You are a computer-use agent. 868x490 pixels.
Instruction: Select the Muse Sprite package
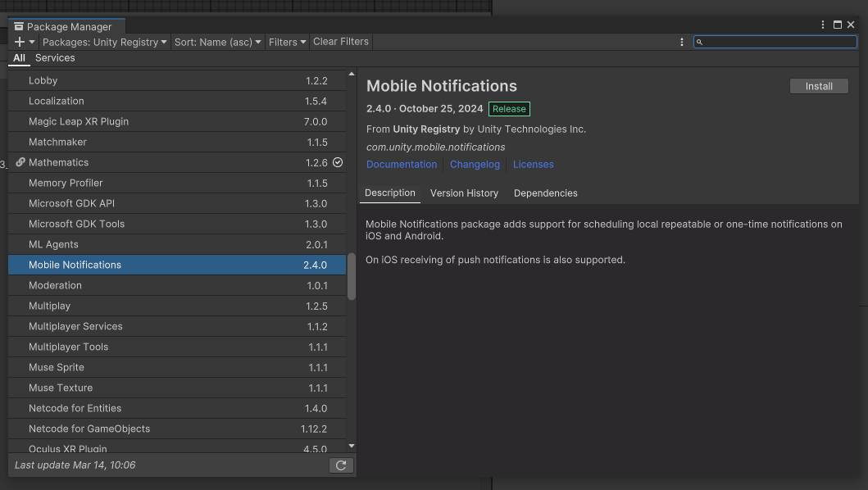(177, 368)
